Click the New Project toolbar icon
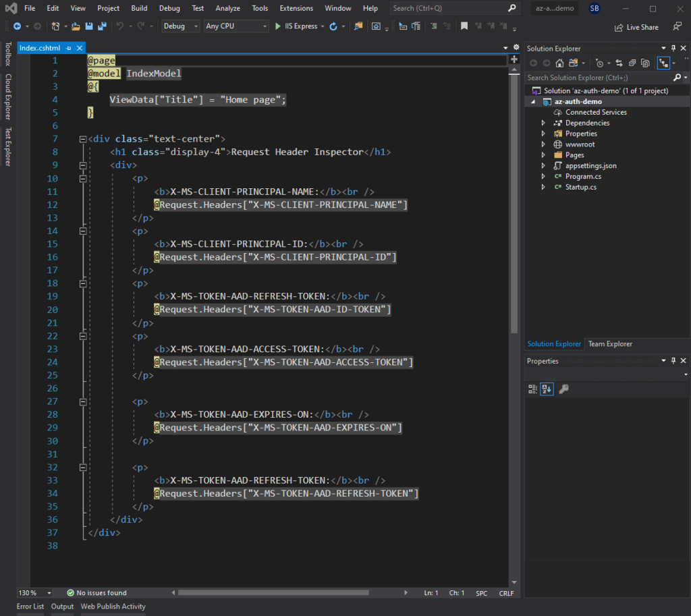Screen dimensions: 691x616 pos(55,26)
